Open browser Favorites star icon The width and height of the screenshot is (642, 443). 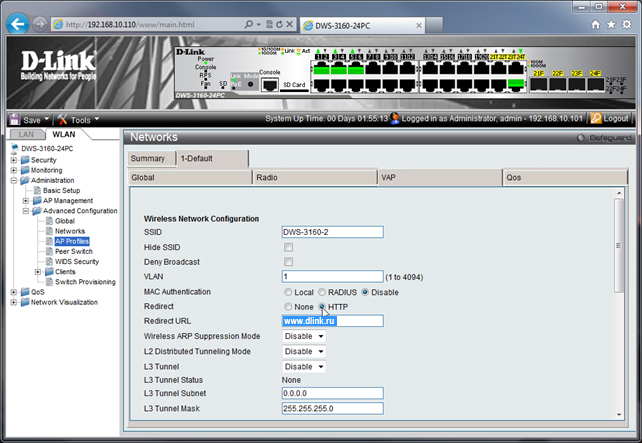pyautogui.click(x=611, y=23)
